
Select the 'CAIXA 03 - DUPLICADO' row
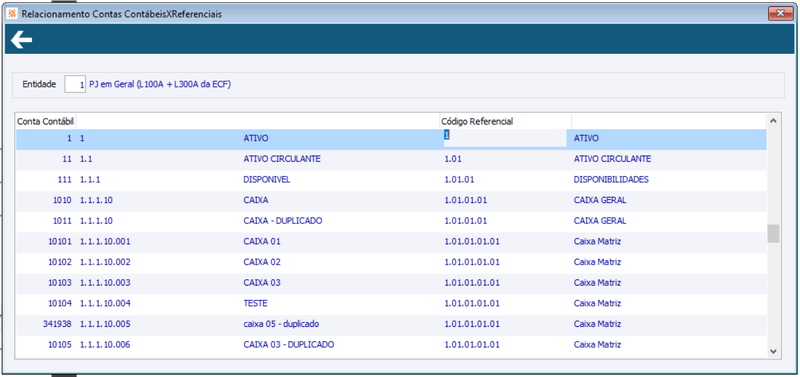click(391, 345)
